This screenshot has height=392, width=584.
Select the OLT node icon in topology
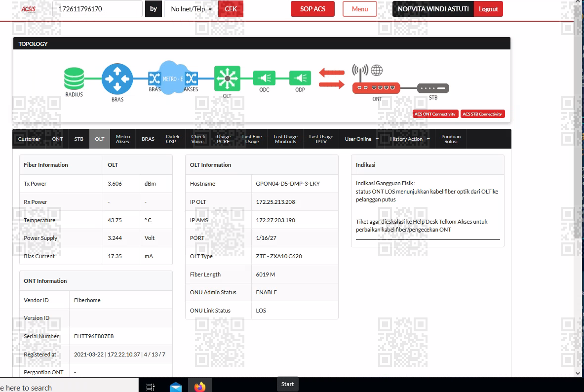coord(227,78)
